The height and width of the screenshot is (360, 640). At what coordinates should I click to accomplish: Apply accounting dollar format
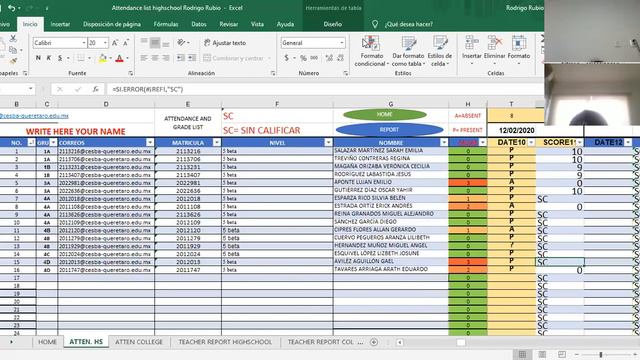(x=287, y=58)
